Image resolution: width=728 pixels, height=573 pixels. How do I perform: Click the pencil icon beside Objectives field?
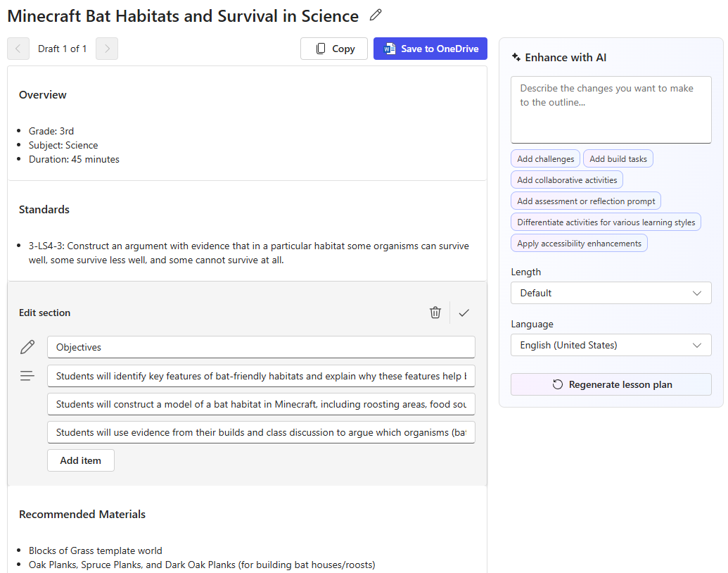(27, 347)
